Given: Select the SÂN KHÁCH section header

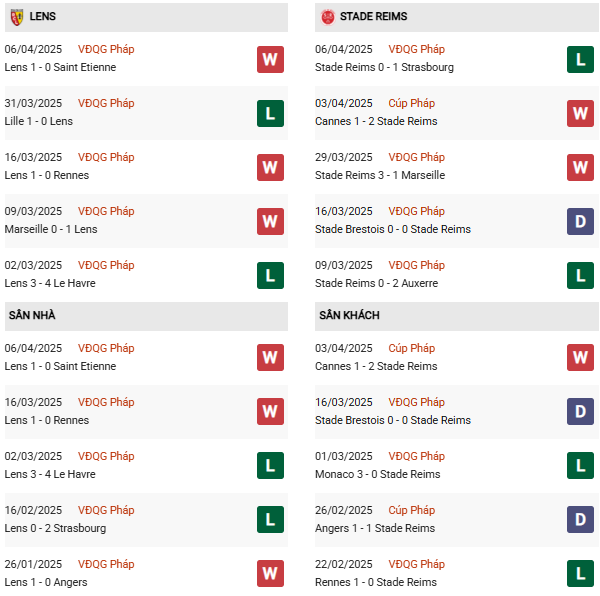Looking at the screenshot, I should coord(349,316).
